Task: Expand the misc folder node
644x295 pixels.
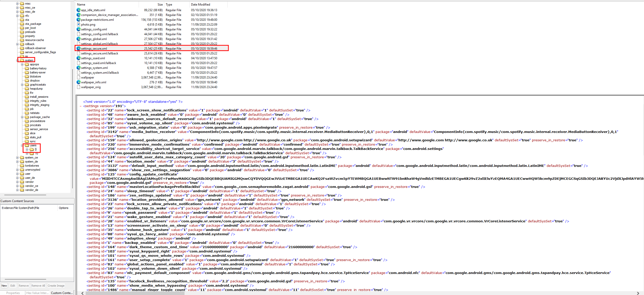Action: click(17, 4)
